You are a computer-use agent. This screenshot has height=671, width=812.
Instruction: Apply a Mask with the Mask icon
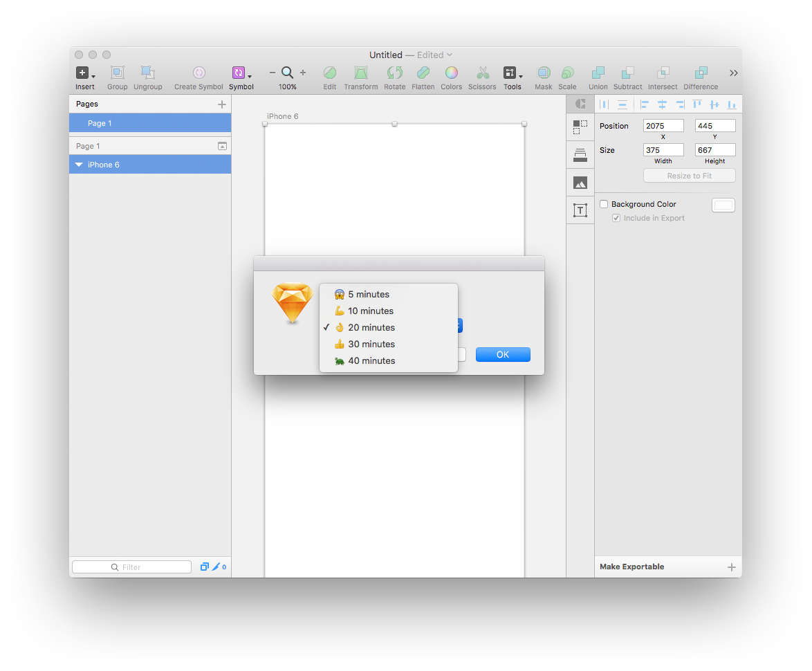(x=544, y=73)
